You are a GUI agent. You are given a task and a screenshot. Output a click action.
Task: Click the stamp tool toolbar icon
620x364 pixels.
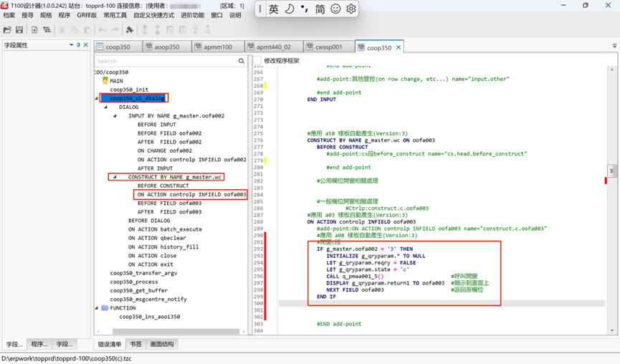(129, 29)
